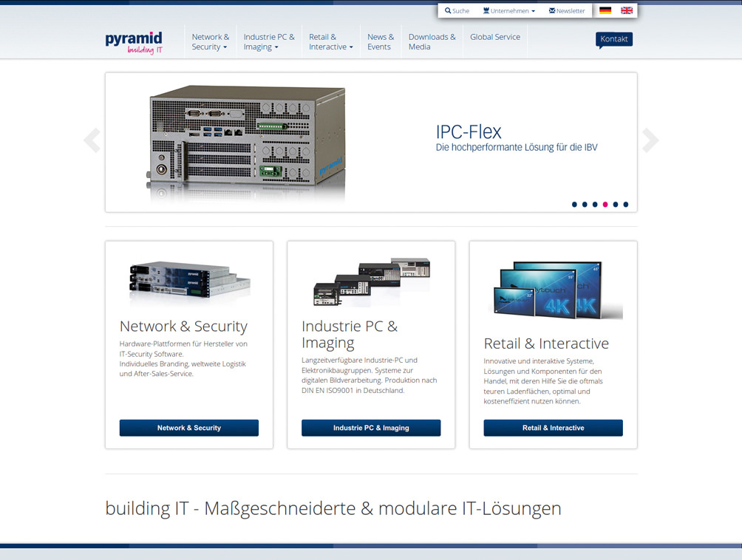Viewport: 742px width, 560px height.
Task: Select the second carousel dot
Action: pyautogui.click(x=585, y=205)
